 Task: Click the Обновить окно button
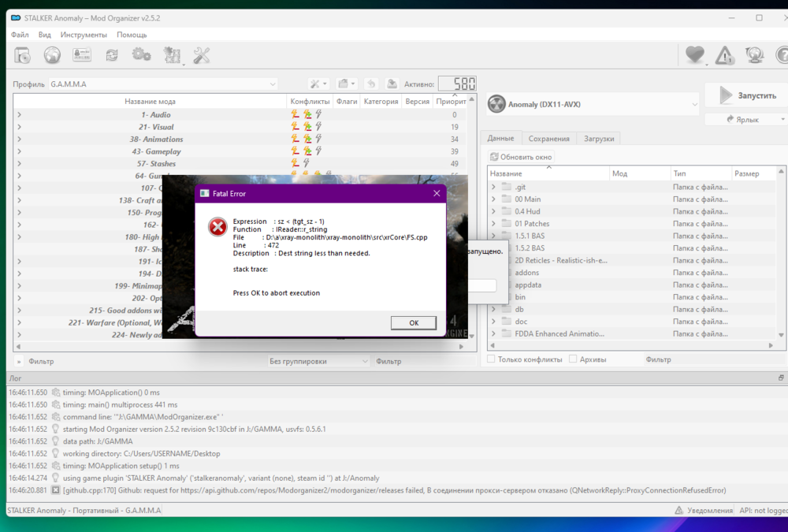tap(521, 157)
